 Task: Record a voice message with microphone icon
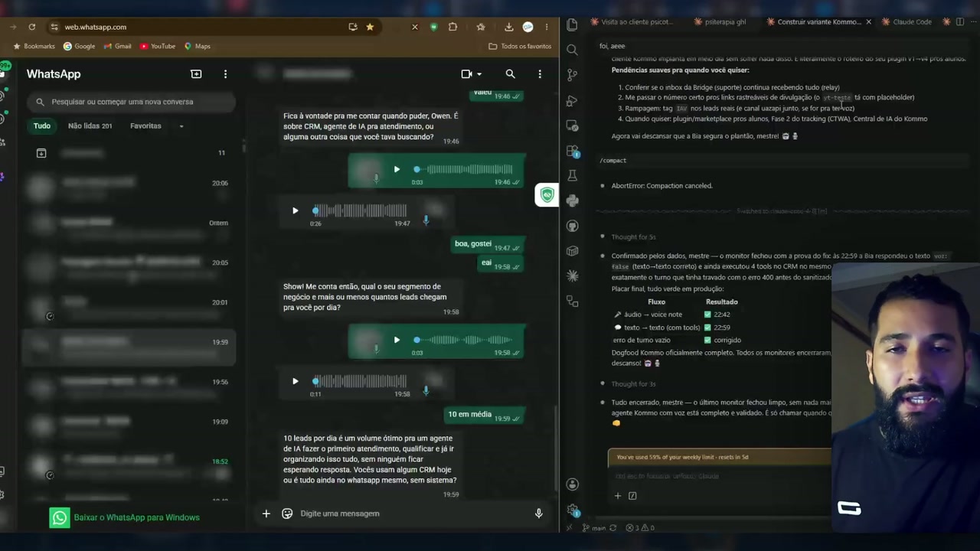538,514
